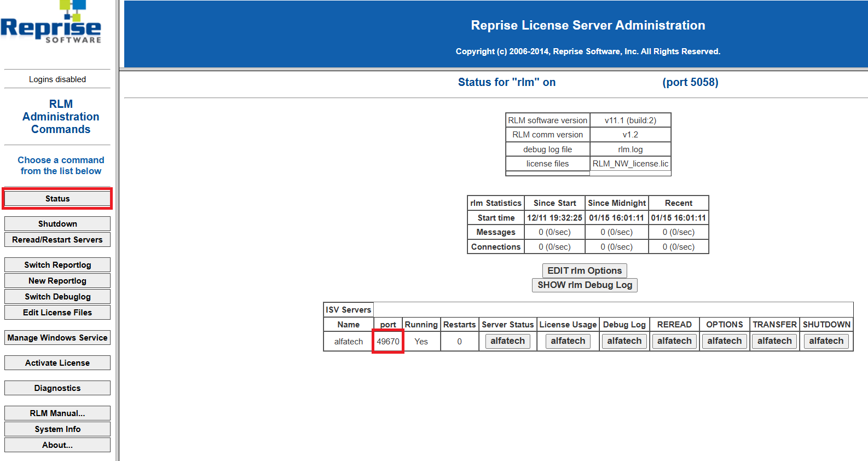
Task: Click the (port 5058) heading text
Action: click(x=690, y=82)
